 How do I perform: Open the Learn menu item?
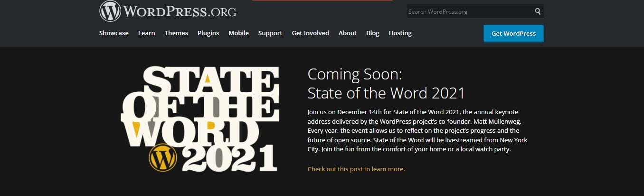tap(147, 33)
